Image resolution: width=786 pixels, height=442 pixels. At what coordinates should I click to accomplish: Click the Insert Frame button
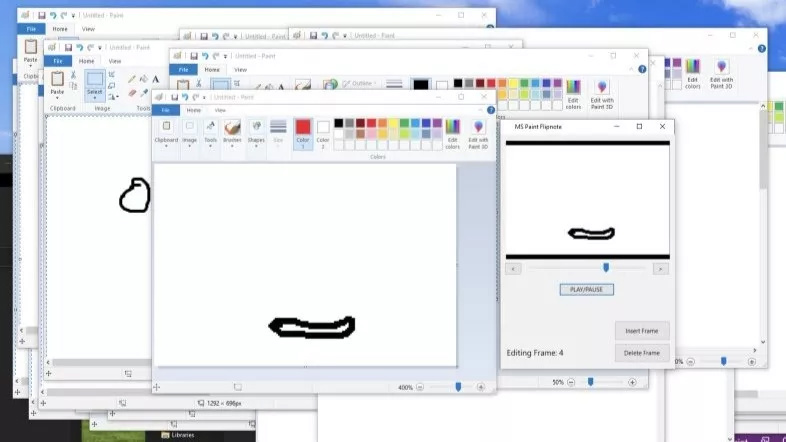642,331
